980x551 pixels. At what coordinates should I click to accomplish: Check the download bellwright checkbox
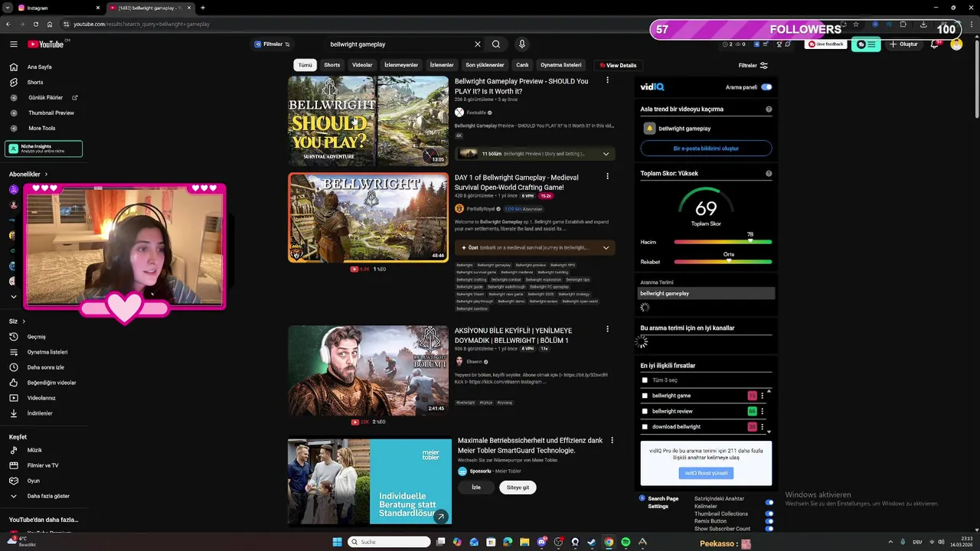pos(645,426)
